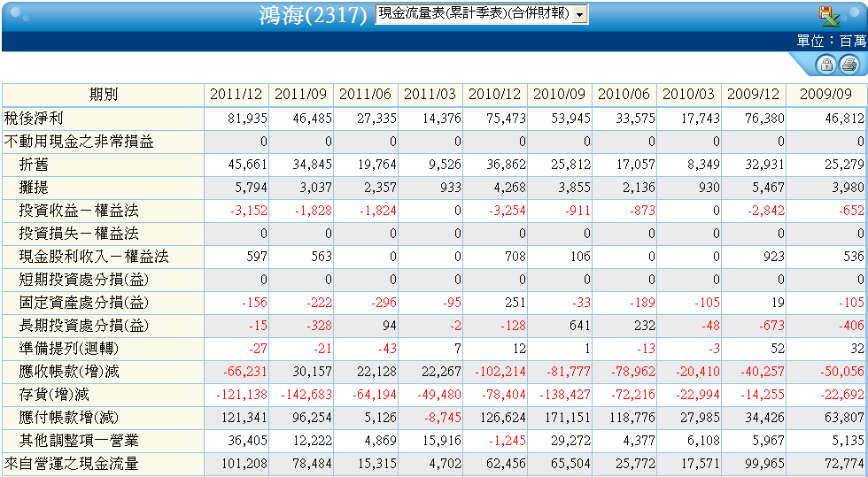Click the 2009/09 column header
Viewport: 868px width, 477px height.
coord(825,95)
